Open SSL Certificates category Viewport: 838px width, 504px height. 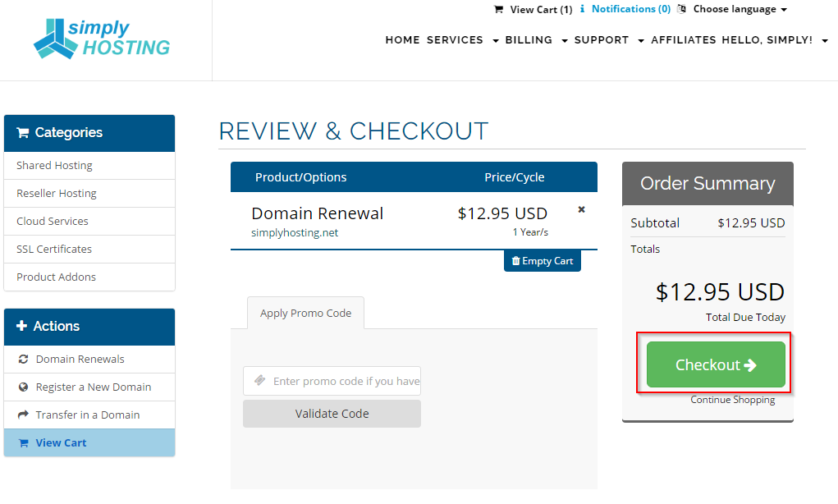(89, 249)
